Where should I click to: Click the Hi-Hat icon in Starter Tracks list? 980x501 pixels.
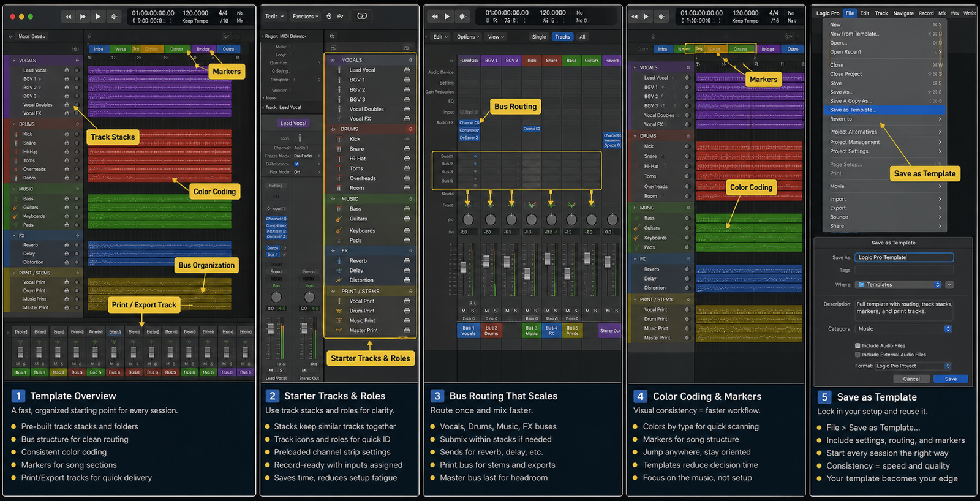[339, 159]
